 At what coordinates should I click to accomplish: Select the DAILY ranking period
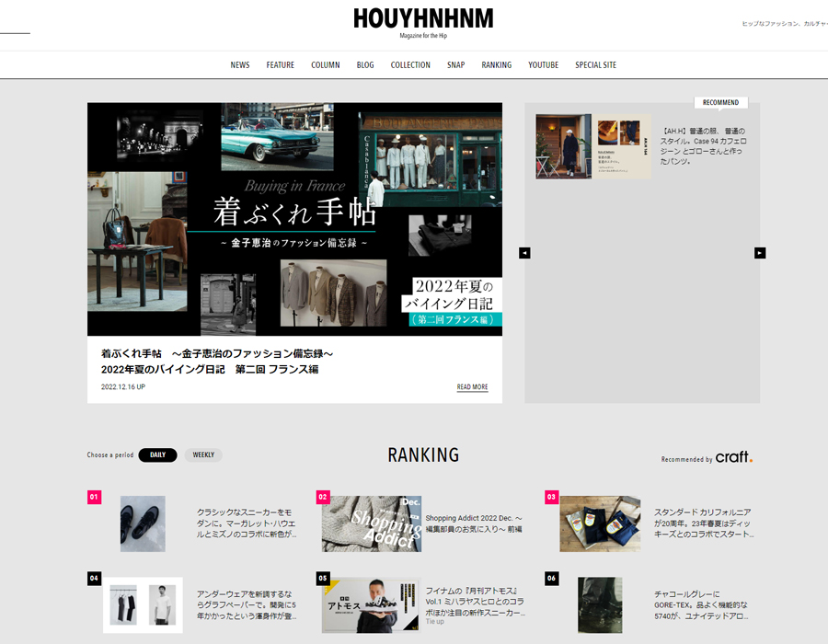[x=157, y=454]
